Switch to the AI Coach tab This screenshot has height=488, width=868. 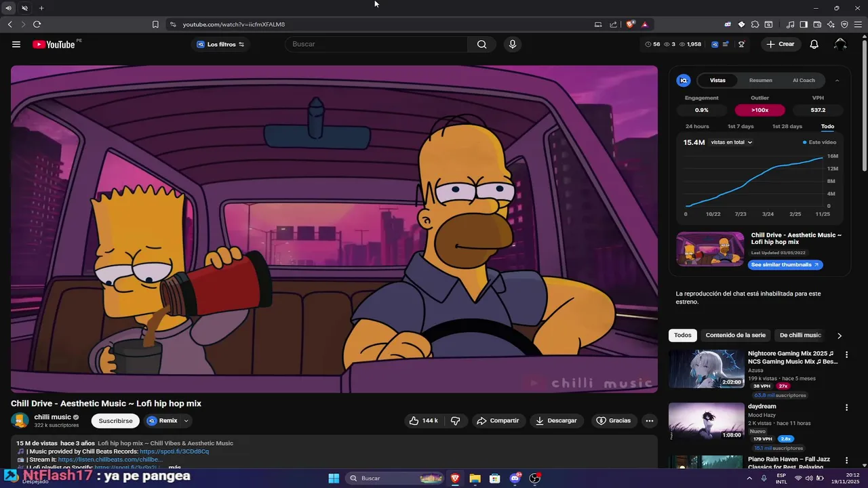point(804,80)
